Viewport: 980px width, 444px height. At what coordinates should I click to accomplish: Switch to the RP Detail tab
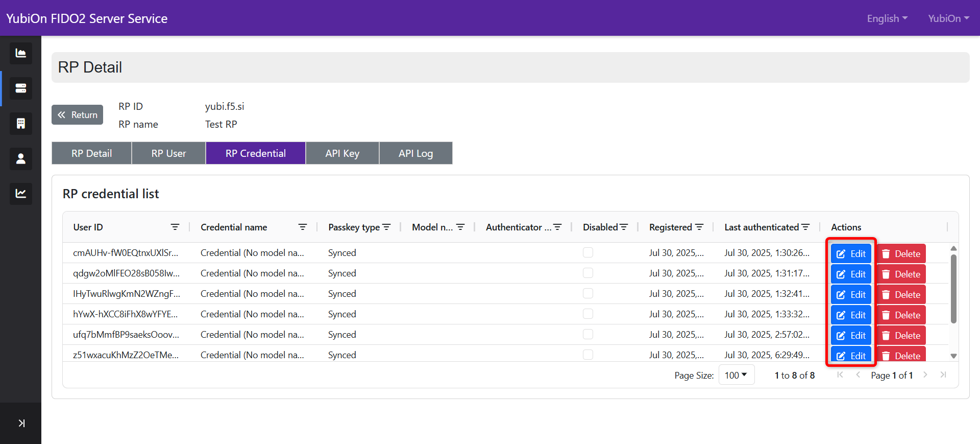pyautogui.click(x=92, y=153)
